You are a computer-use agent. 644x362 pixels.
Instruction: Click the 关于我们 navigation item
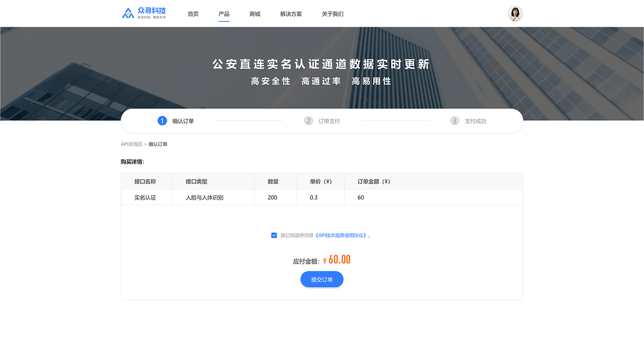(x=333, y=14)
